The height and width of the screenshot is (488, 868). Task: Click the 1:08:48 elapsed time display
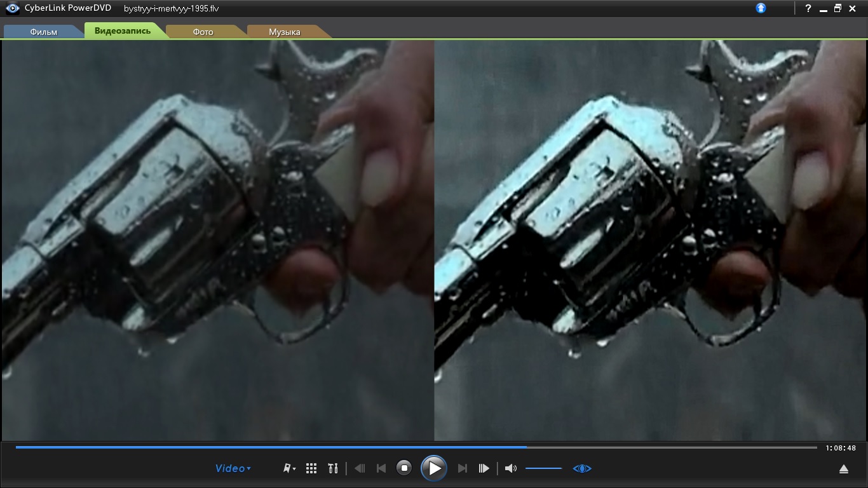841,448
